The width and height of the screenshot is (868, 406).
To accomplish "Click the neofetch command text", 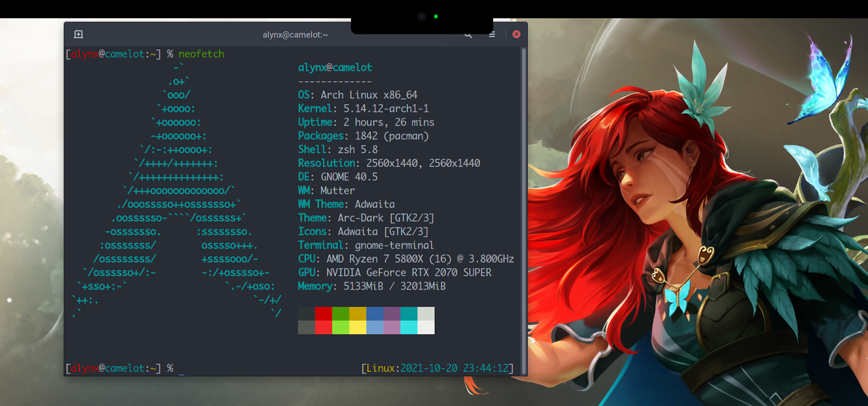I will 201,54.
